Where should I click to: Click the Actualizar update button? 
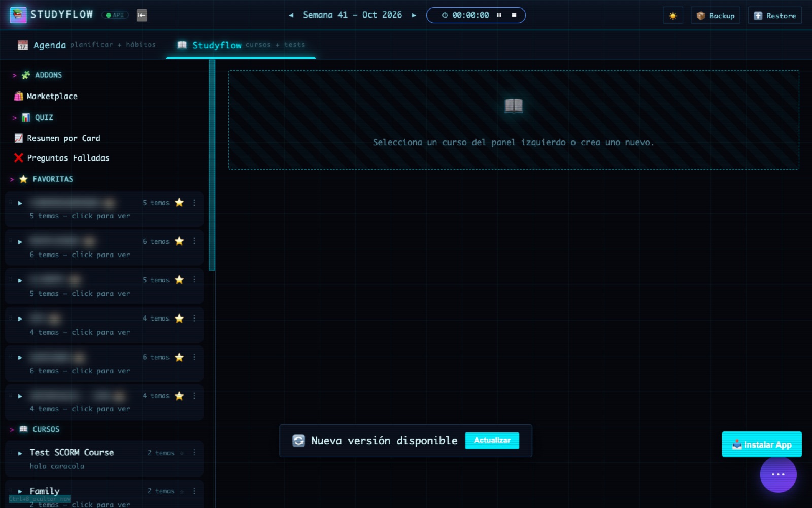(492, 440)
